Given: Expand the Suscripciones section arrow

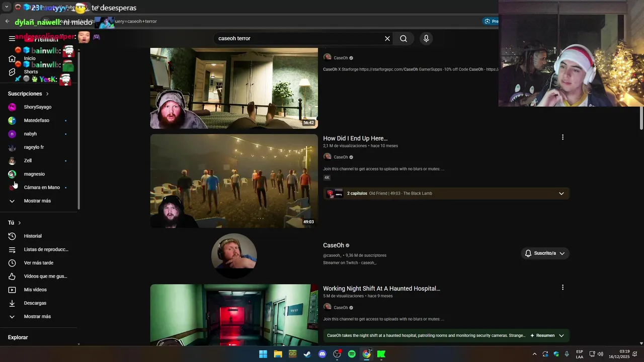Looking at the screenshot, I should click(x=47, y=94).
